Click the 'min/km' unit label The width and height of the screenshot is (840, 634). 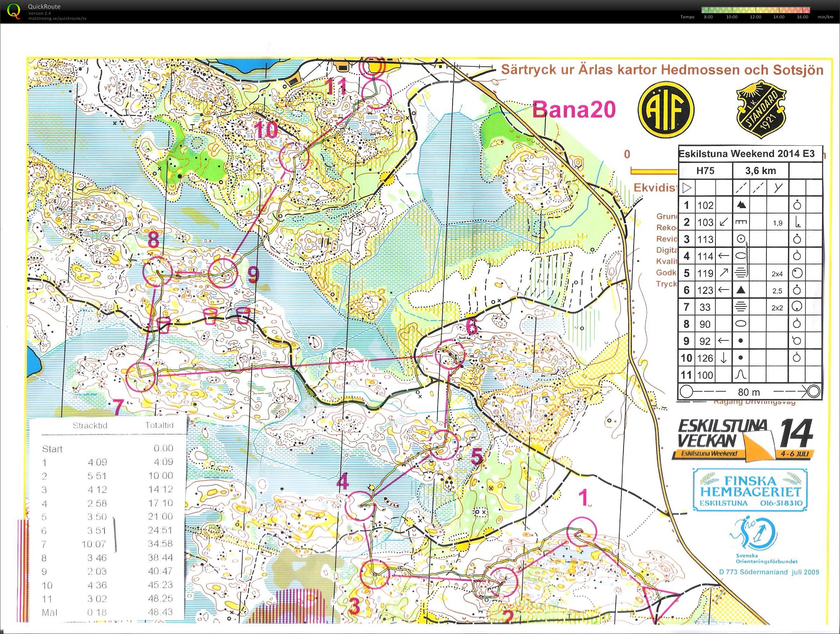tap(825, 17)
